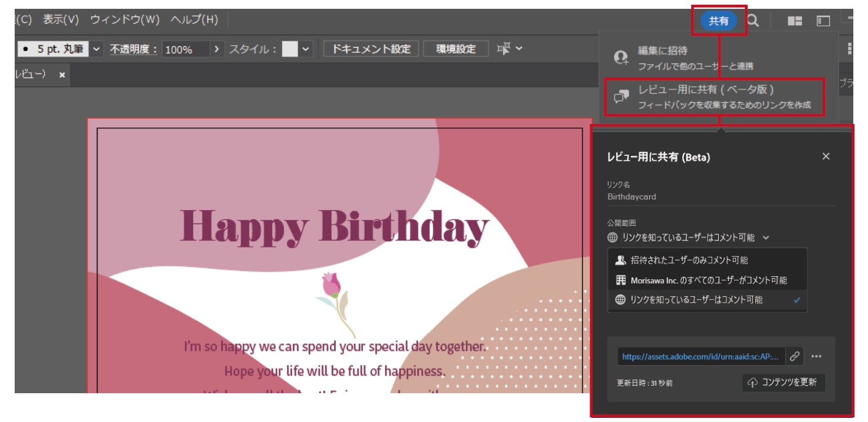
Task: Click the copy link icon
Action: tap(794, 356)
